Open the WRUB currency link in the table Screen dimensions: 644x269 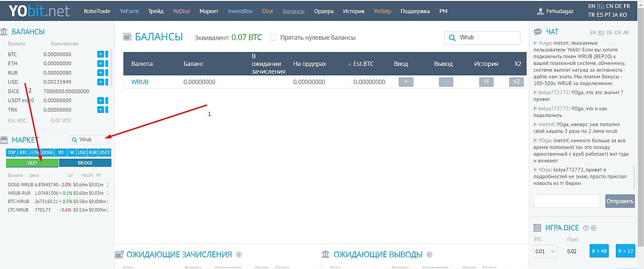pos(140,82)
